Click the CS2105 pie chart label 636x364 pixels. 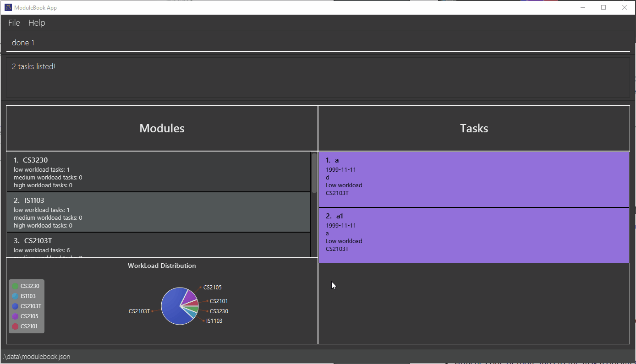pos(212,288)
